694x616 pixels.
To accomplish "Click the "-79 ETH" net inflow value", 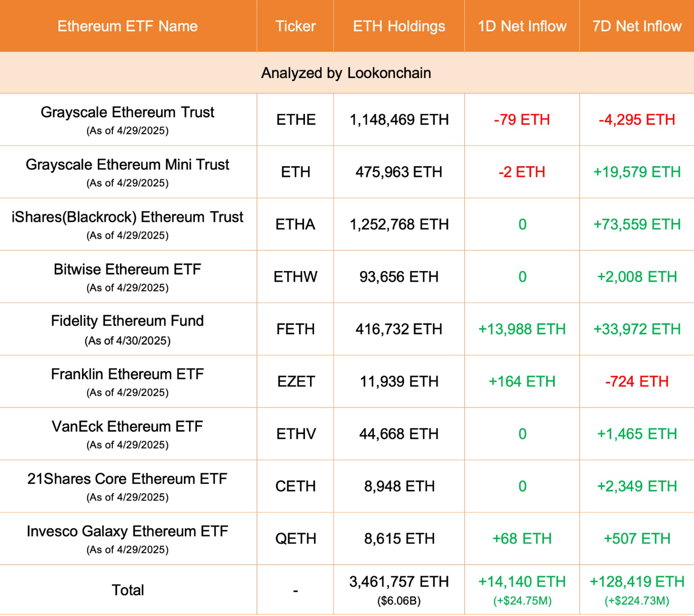I will click(x=522, y=120).
